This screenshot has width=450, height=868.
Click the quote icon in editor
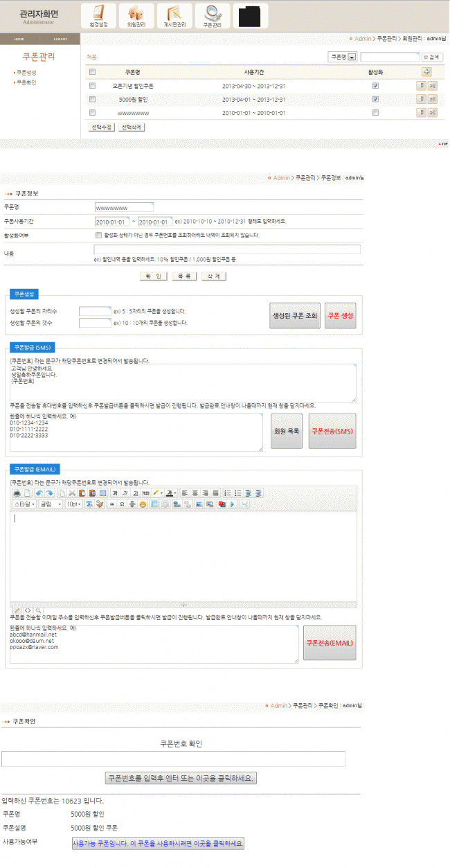(x=111, y=504)
